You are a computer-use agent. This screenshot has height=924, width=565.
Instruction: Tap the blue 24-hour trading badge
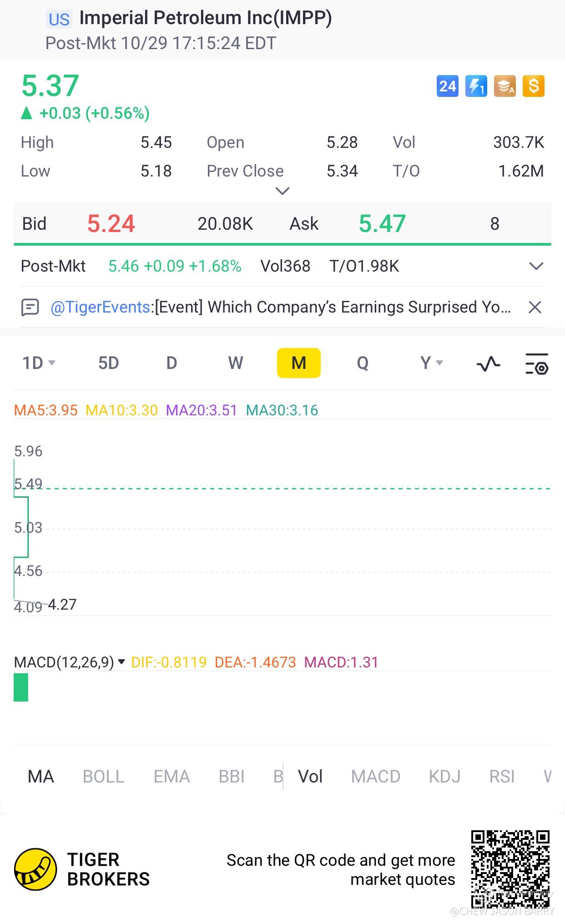447,86
